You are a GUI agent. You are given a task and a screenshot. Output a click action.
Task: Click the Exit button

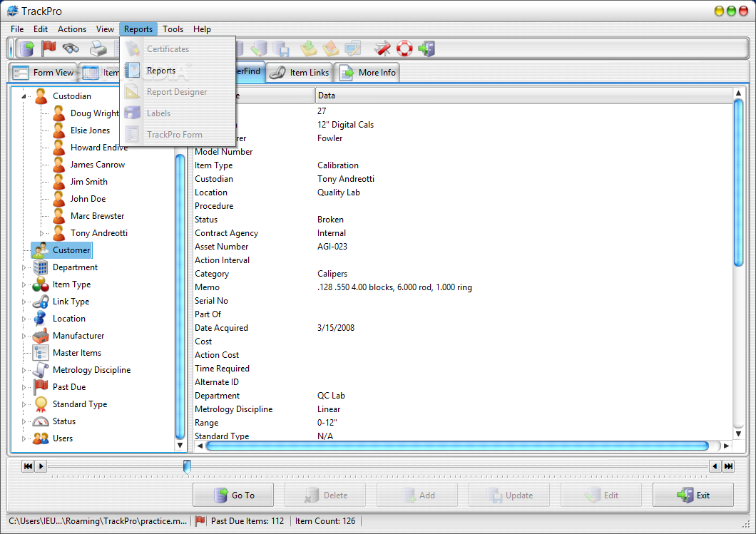point(693,495)
